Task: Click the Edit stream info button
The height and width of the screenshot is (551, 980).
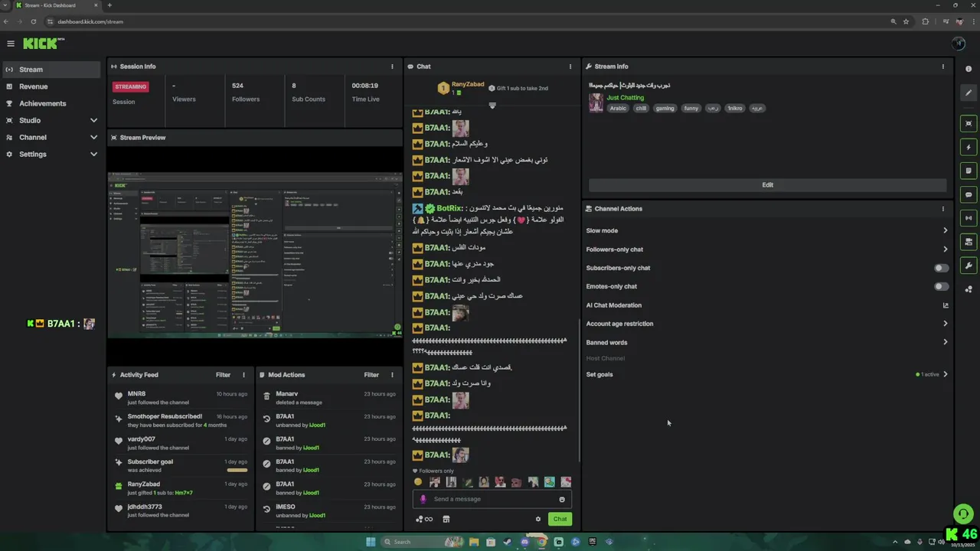Action: [x=767, y=184]
